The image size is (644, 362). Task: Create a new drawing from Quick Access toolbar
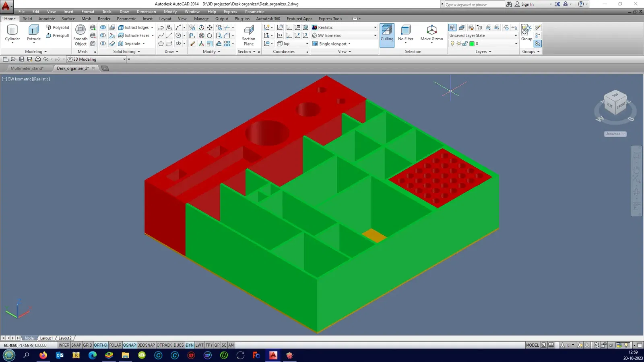click(6, 59)
